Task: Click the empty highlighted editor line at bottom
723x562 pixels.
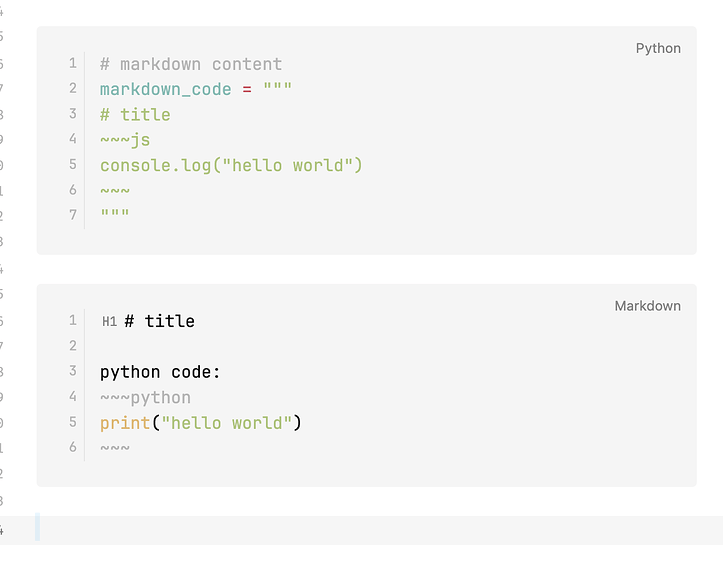Action: coord(379,530)
